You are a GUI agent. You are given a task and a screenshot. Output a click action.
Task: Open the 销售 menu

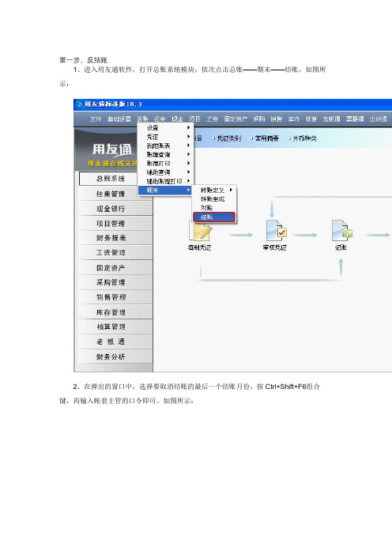pos(277,119)
